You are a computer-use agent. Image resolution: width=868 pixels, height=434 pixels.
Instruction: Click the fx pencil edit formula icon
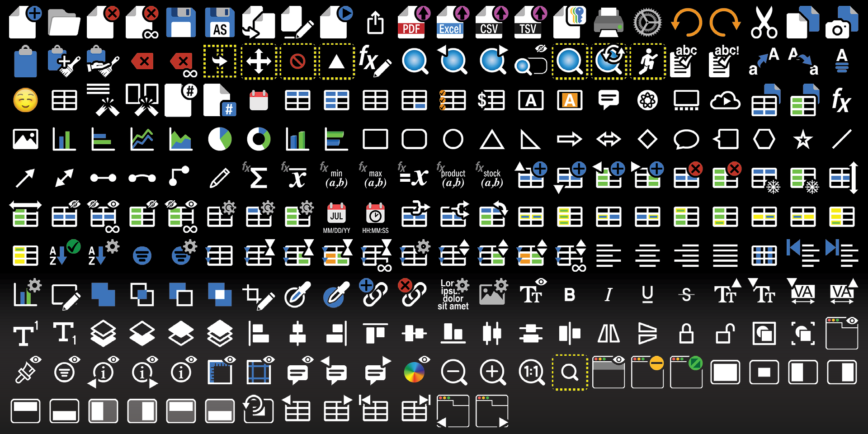(x=375, y=61)
